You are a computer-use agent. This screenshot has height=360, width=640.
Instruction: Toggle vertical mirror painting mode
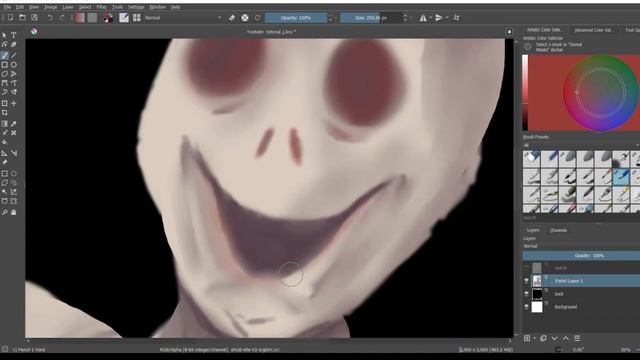(439, 18)
